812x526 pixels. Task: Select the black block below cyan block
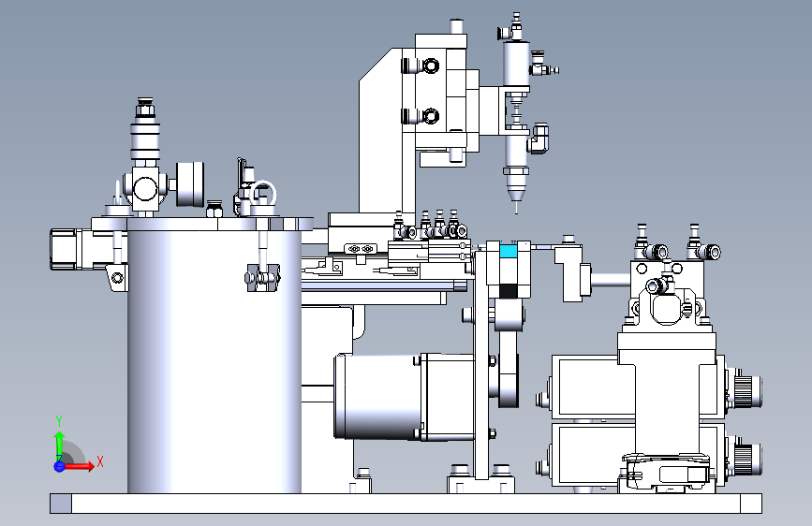[508, 291]
